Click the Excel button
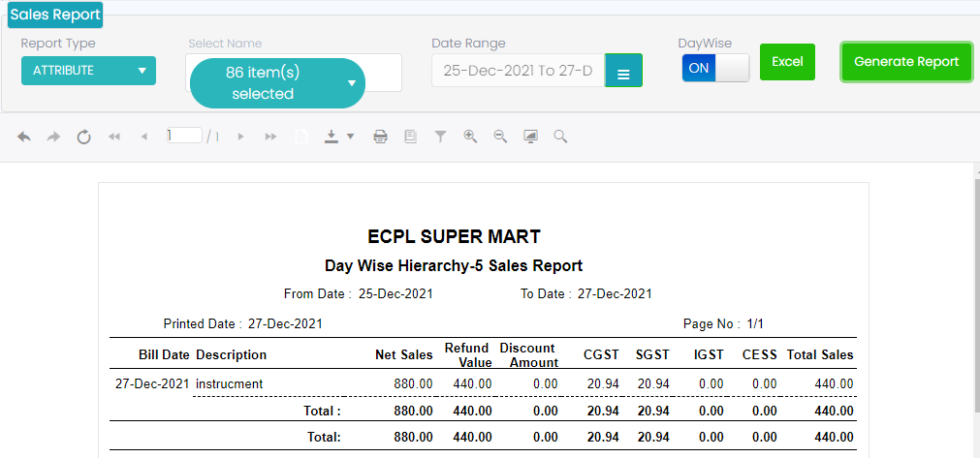The image size is (980, 458). point(787,62)
